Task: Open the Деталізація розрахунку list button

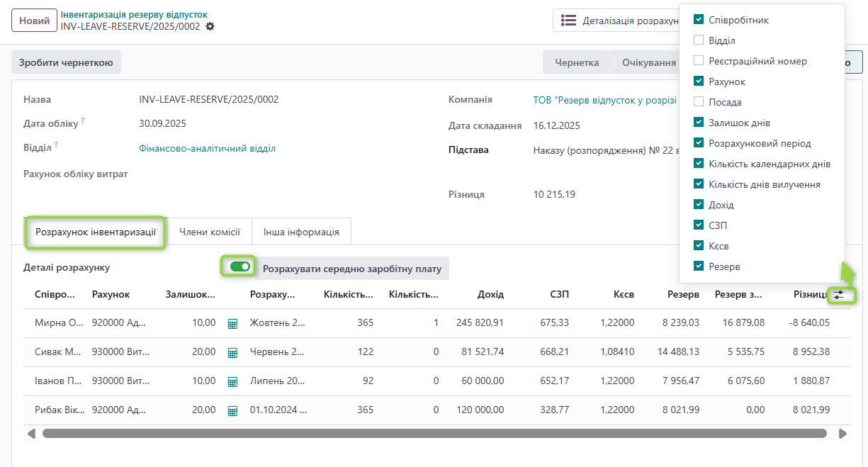Action: coord(616,21)
